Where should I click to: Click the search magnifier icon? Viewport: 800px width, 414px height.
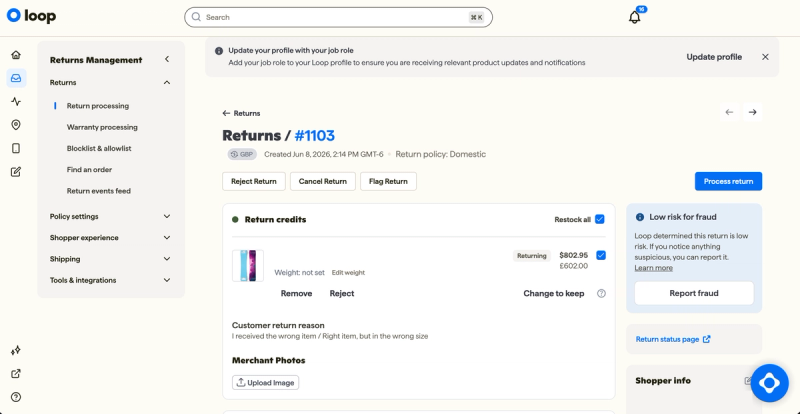coord(196,17)
